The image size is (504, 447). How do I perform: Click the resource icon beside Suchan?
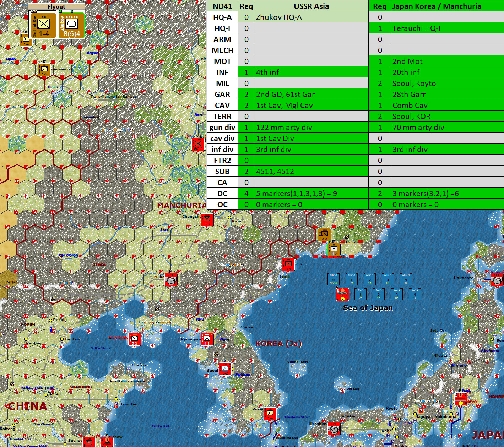347,237
